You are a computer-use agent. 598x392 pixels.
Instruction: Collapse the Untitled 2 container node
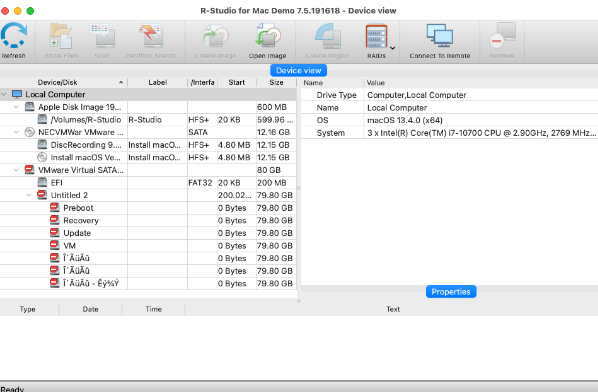[x=29, y=195]
